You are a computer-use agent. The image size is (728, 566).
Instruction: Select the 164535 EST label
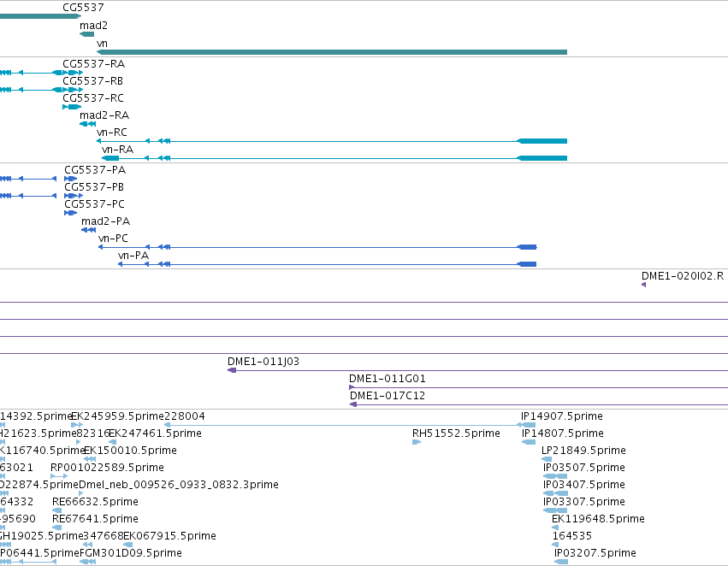click(x=572, y=536)
